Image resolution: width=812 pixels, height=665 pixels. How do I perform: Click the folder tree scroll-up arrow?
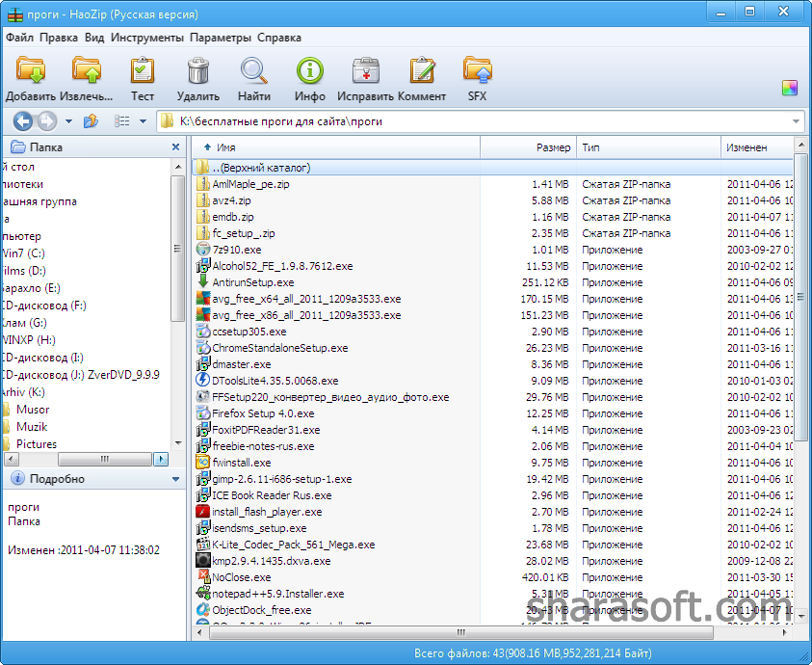tap(178, 167)
